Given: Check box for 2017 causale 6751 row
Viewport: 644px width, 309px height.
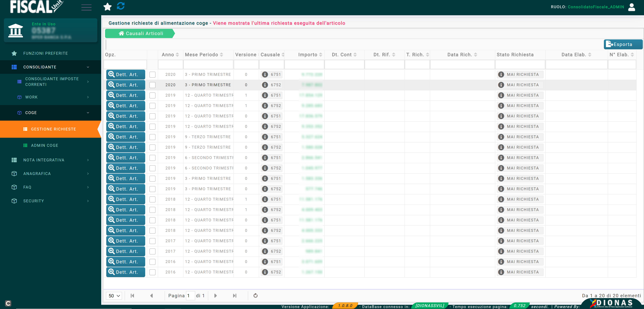Looking at the screenshot, I should tap(153, 241).
